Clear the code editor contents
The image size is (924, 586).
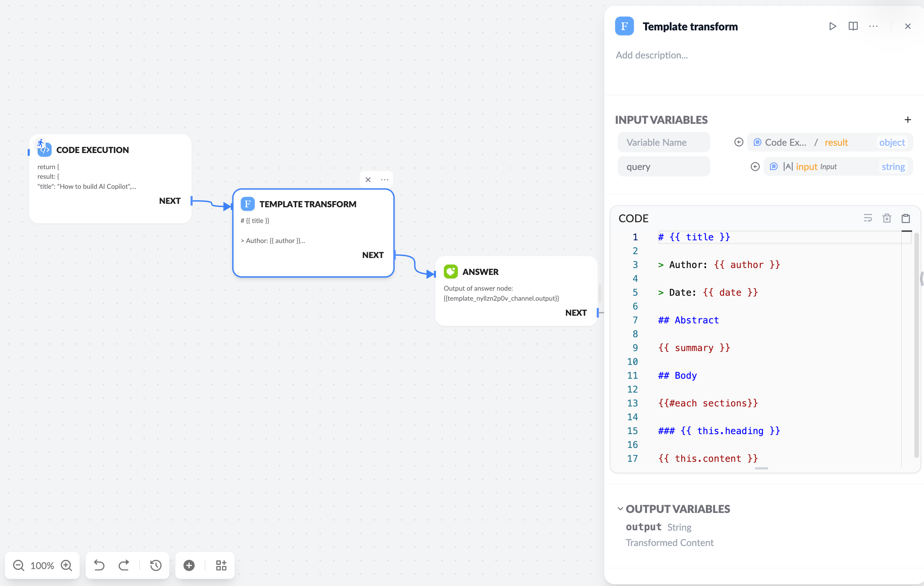click(887, 218)
